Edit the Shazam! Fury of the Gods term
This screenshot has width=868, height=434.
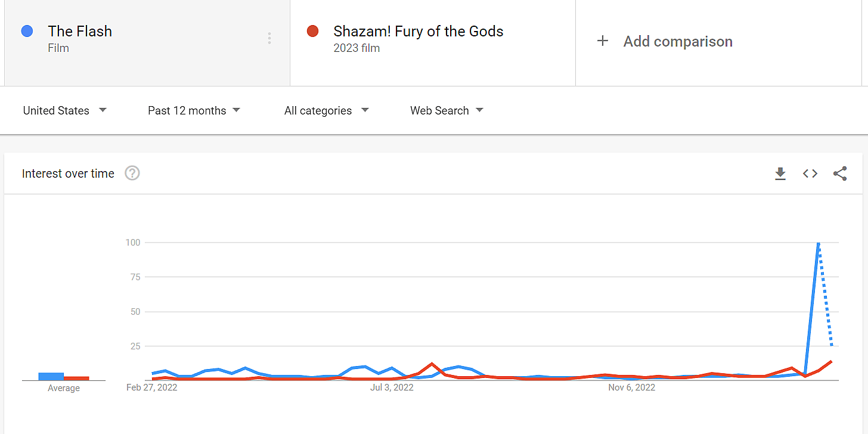(418, 32)
